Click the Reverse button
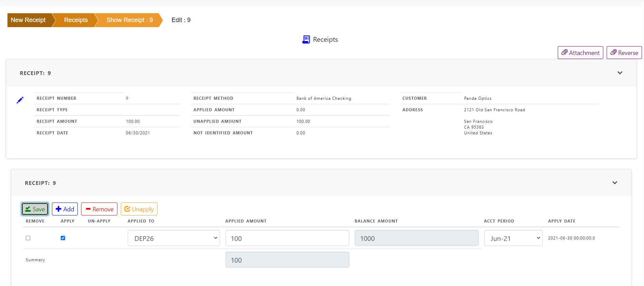644x286 pixels. 624,53
